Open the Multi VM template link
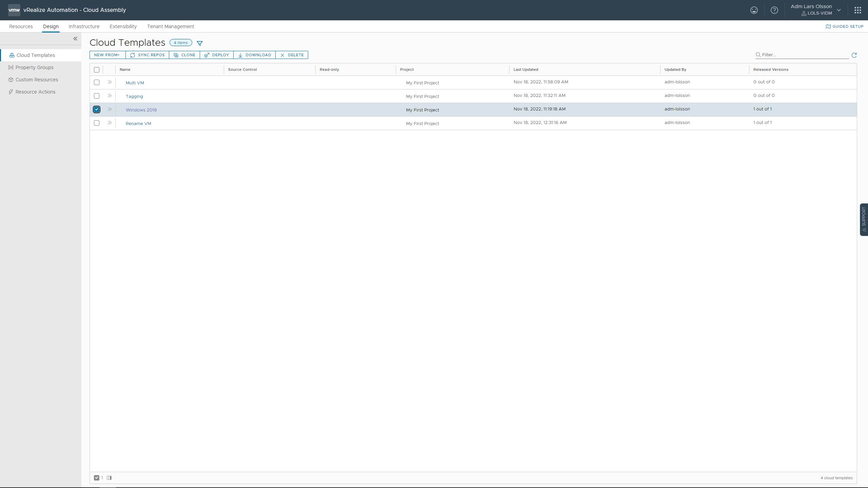This screenshot has height=488, width=868. [135, 83]
